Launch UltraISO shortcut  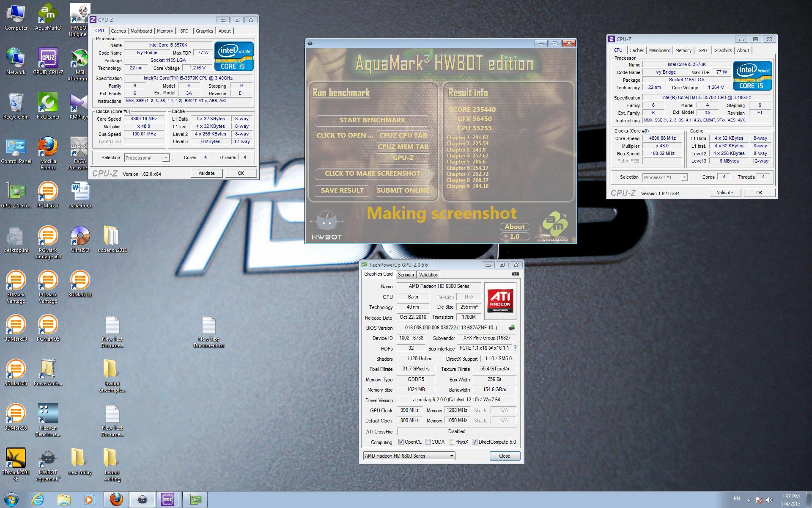[x=80, y=239]
